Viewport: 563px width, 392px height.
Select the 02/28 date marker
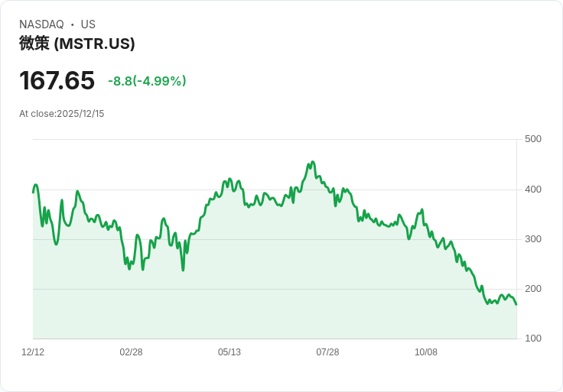pyautogui.click(x=131, y=352)
